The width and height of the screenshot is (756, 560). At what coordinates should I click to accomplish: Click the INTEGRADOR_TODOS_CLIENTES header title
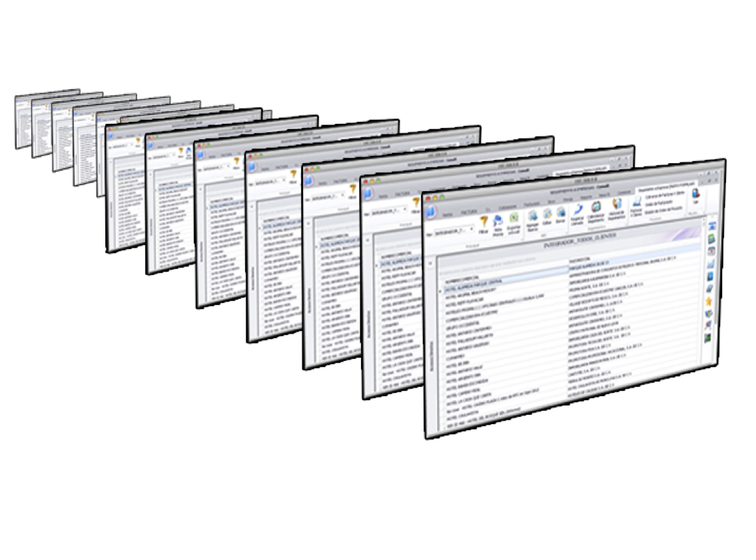(579, 240)
